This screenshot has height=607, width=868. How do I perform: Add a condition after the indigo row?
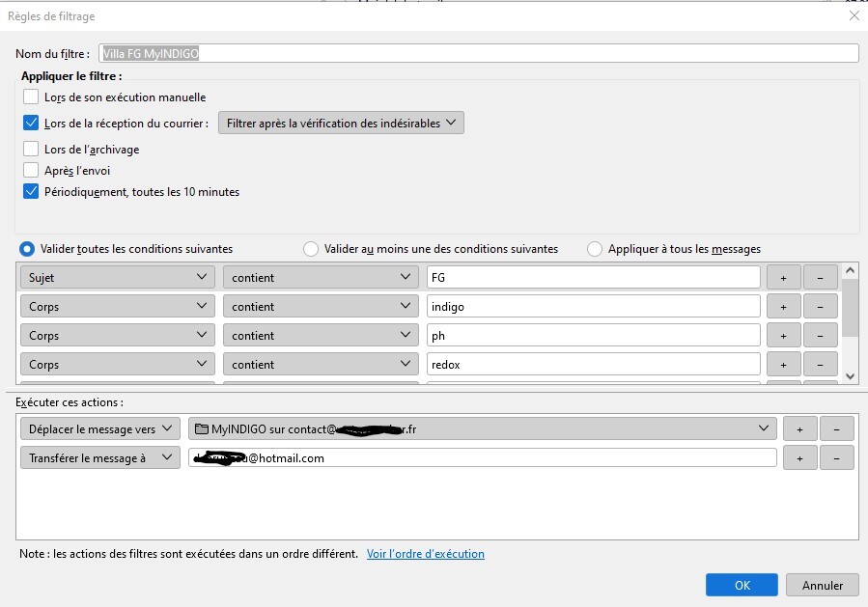click(783, 307)
